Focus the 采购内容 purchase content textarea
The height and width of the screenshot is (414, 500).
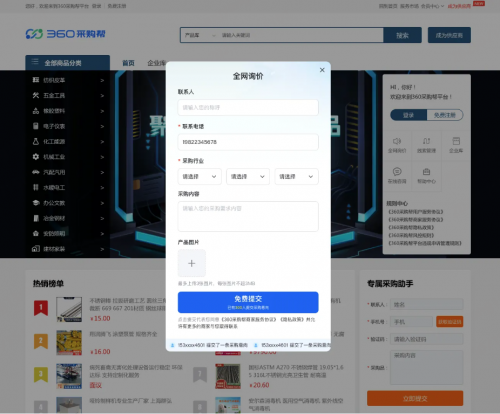point(248,216)
